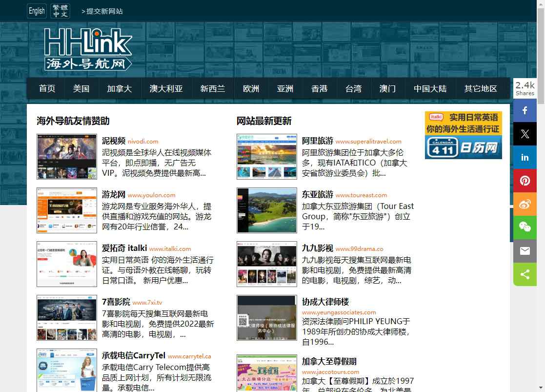
Task: Open the 亚洲 navigation section
Action: click(285, 89)
